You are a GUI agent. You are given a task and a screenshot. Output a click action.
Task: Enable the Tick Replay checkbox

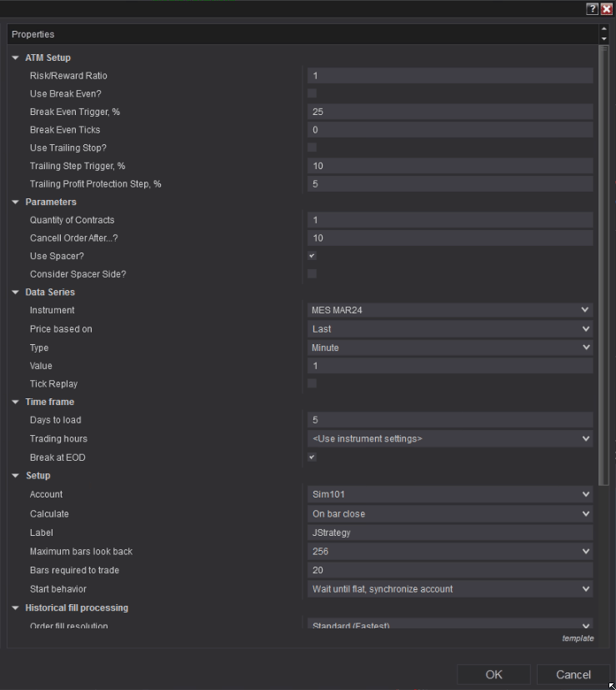pyautogui.click(x=312, y=383)
